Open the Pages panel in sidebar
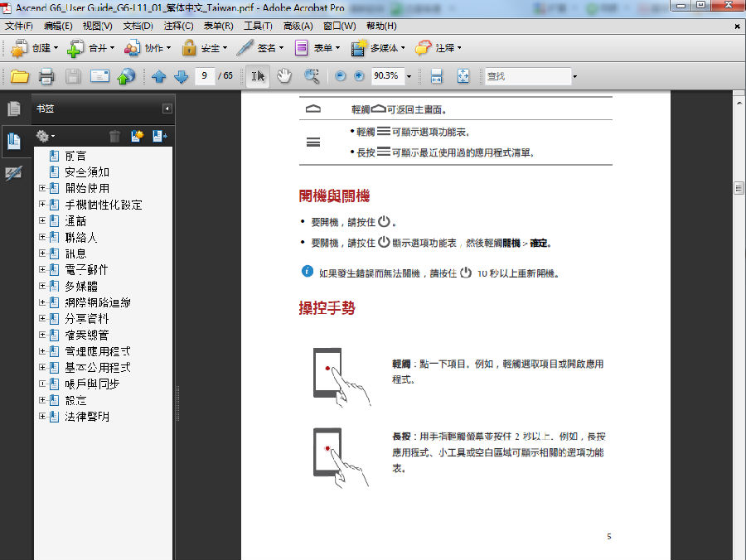 pos(14,109)
